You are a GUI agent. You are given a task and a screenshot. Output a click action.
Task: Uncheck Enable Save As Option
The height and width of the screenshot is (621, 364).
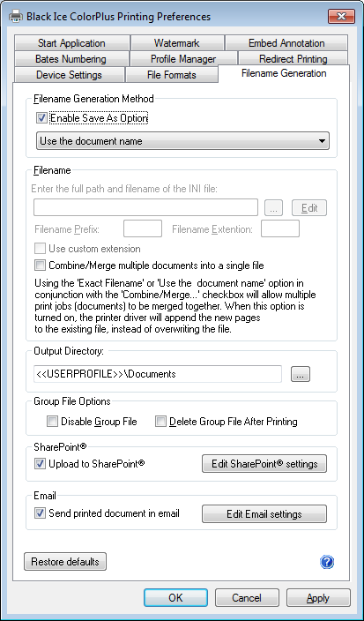(41, 118)
